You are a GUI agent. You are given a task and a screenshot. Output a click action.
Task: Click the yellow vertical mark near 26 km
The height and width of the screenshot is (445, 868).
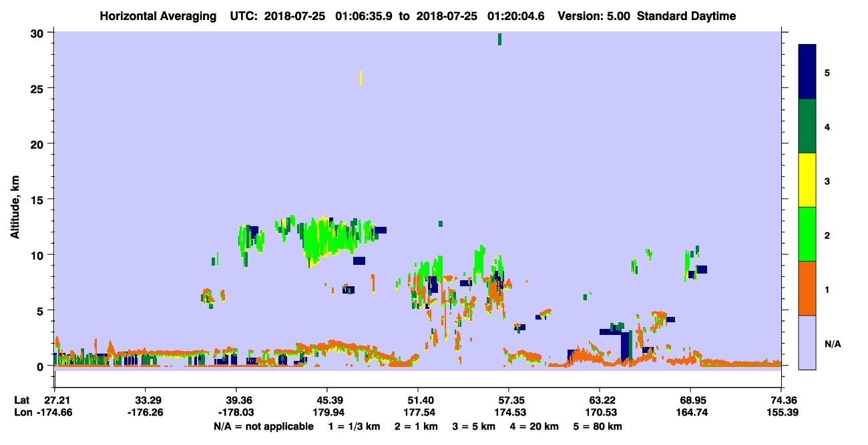361,77
